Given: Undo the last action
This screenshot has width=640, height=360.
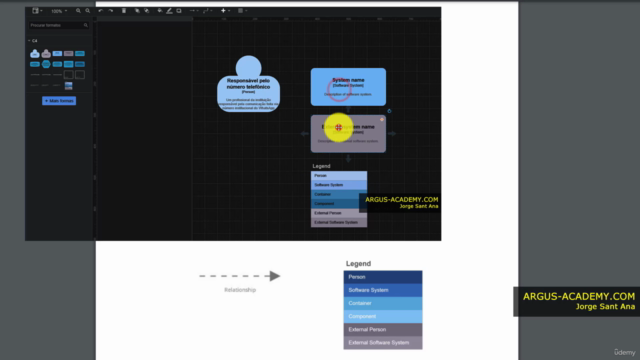Looking at the screenshot, I should pyautogui.click(x=100, y=11).
